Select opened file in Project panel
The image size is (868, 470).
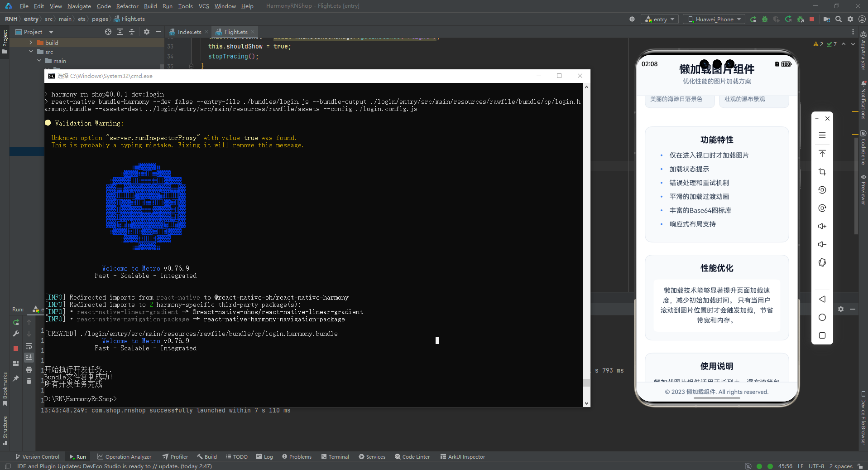[x=108, y=32]
